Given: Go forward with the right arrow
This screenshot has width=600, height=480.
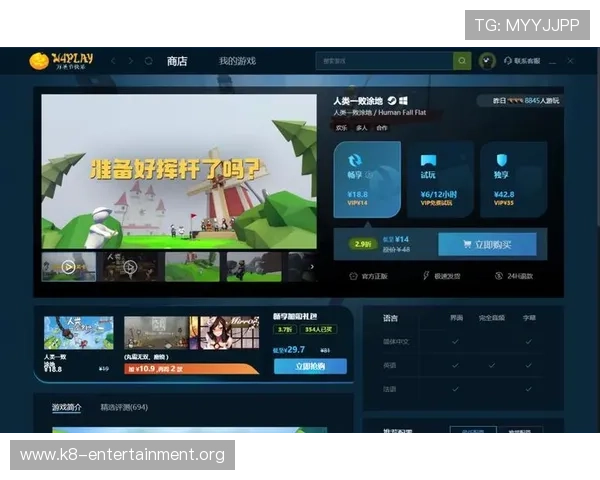Looking at the screenshot, I should 131,61.
